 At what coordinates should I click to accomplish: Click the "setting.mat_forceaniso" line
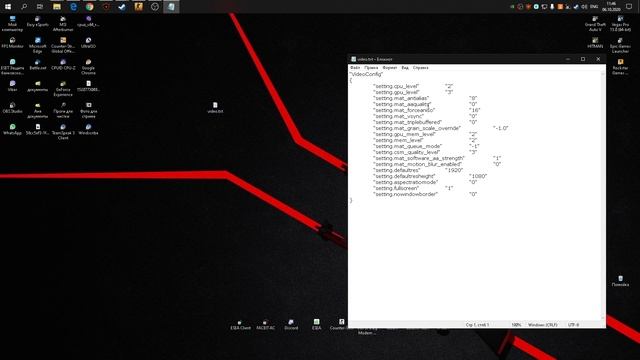[x=427, y=110]
